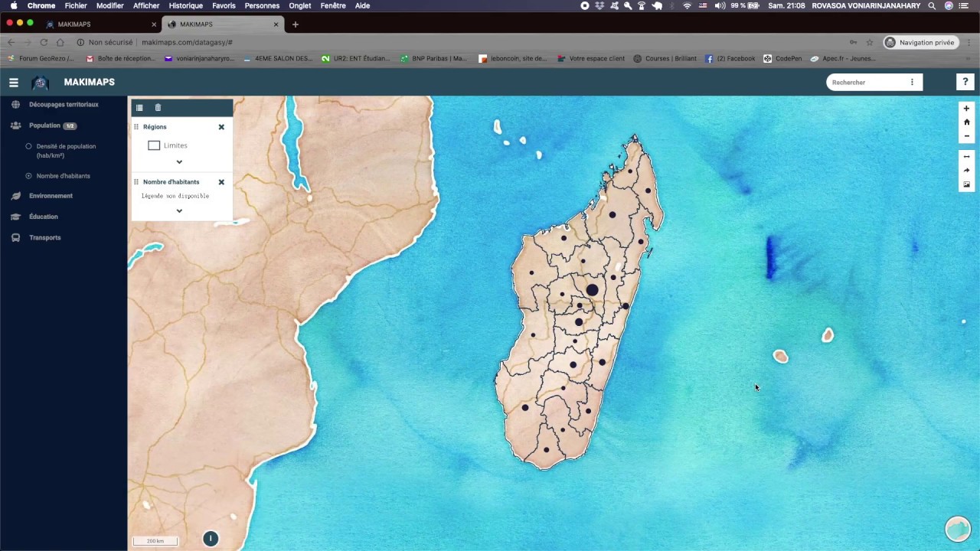The height and width of the screenshot is (551, 980).
Task: Click the info button at map bottom
Action: [211, 539]
